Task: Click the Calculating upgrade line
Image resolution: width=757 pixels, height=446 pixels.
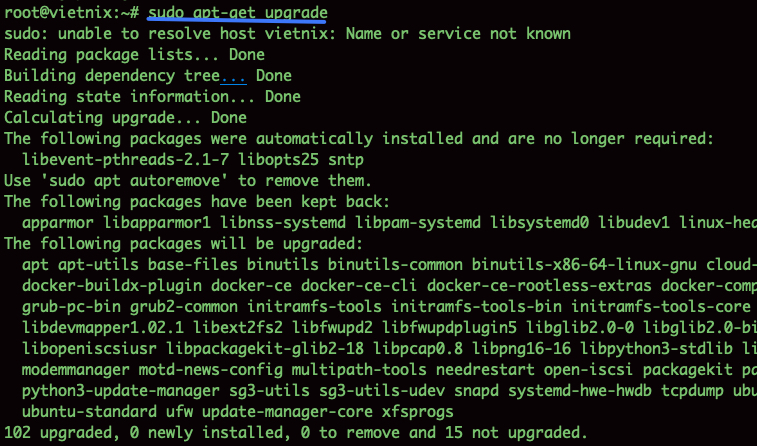Action: click(x=125, y=117)
